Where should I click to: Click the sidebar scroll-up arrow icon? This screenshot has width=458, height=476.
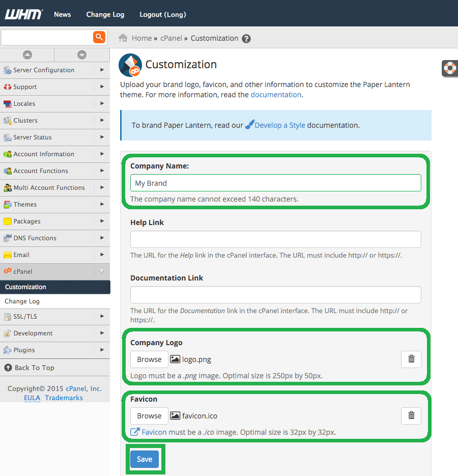(27, 55)
